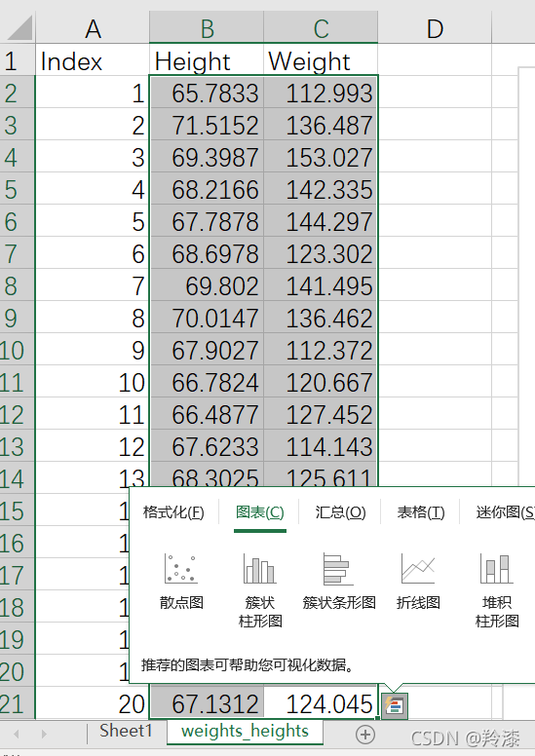Switch to the Sheet1 tab
Screen dimensions: 535x756
tap(126, 731)
